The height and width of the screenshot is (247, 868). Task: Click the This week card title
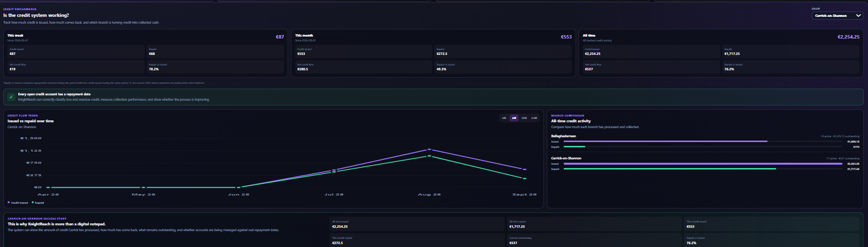tap(15, 36)
